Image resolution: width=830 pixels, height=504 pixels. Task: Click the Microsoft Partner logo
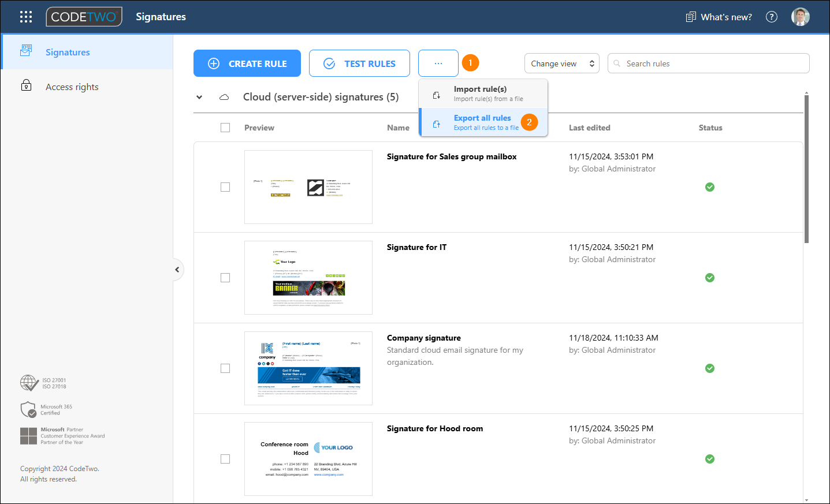tap(28, 436)
